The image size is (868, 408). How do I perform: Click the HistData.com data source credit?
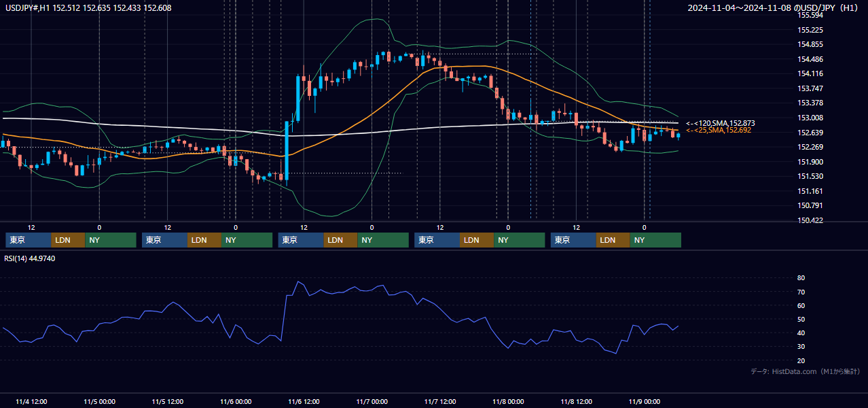(806, 371)
